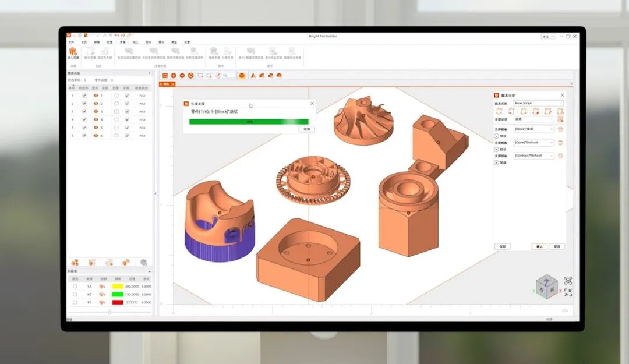Image resolution: width=629 pixels, height=364 pixels.
Task: Zoom out with the minus circle icon
Action: click(x=182, y=76)
